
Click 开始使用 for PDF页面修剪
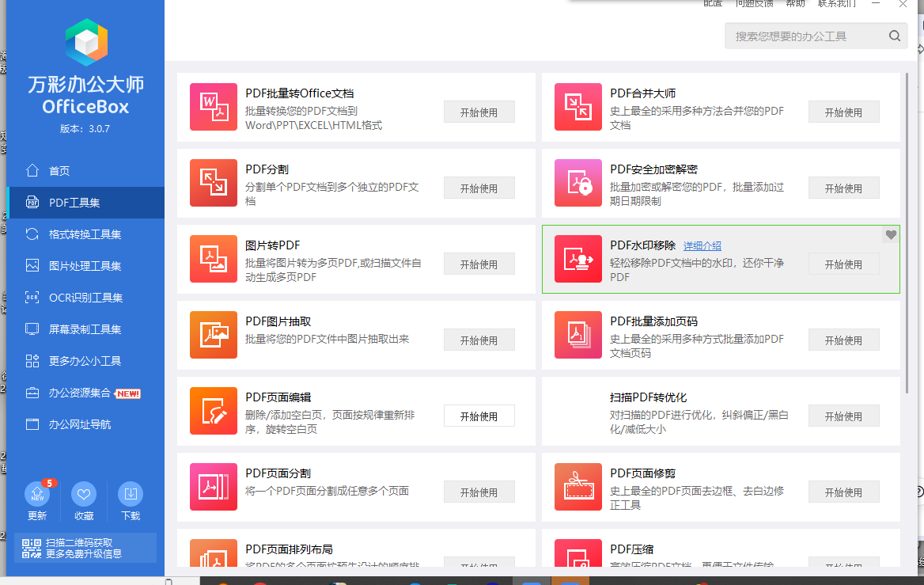pos(844,492)
